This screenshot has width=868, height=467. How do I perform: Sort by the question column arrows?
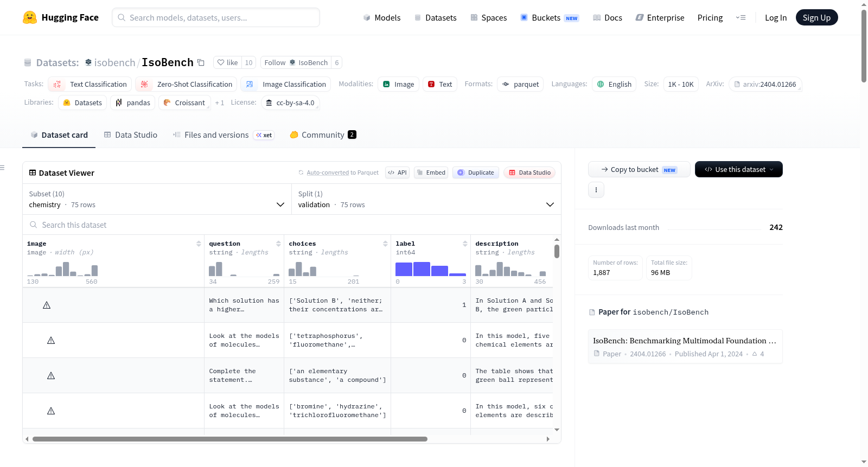click(278, 244)
